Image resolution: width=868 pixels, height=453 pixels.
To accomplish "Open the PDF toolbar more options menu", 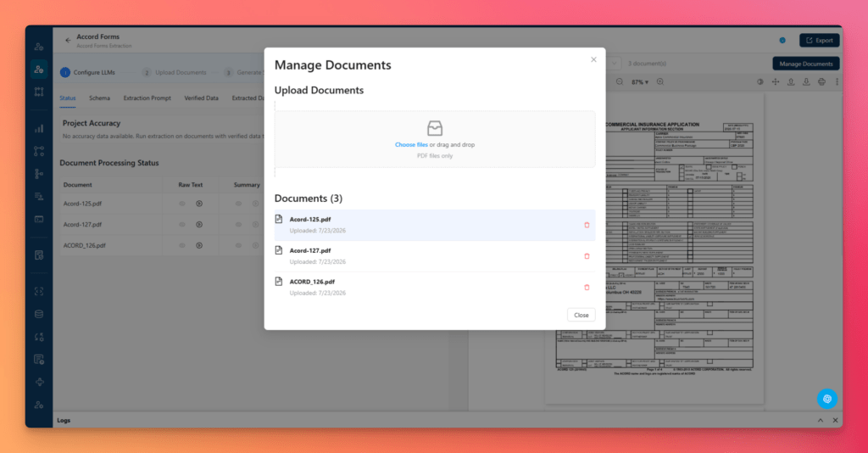I will pos(837,82).
